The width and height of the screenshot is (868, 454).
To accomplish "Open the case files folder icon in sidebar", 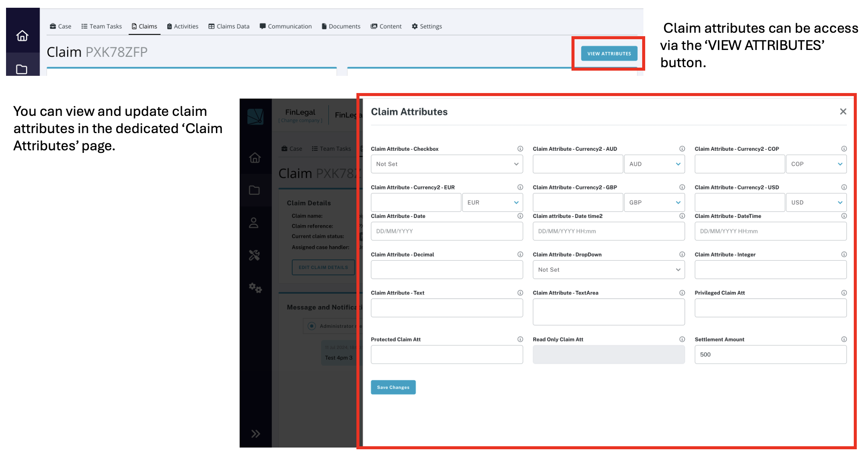I will (x=256, y=190).
